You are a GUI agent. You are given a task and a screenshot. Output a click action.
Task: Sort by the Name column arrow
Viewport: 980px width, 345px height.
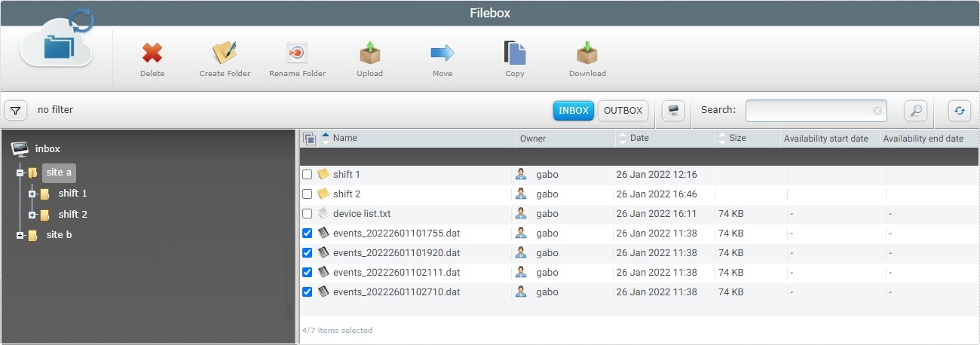tap(325, 138)
